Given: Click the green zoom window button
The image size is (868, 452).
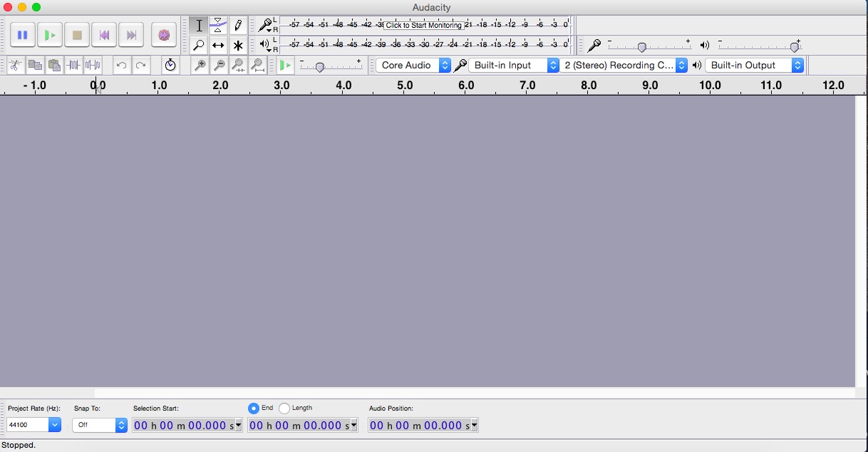Looking at the screenshot, I should click(x=36, y=7).
